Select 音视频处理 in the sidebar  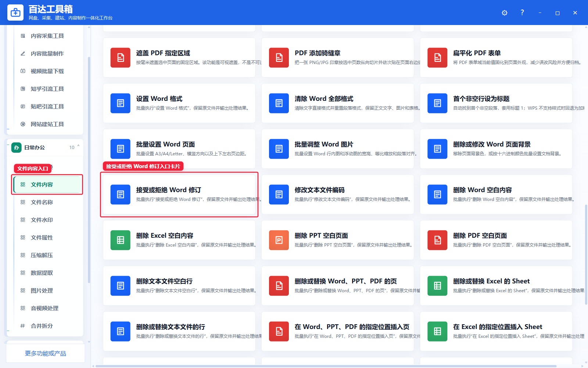click(x=47, y=308)
